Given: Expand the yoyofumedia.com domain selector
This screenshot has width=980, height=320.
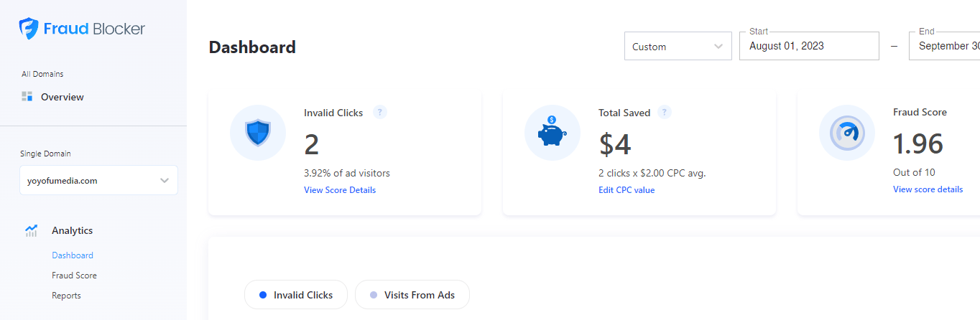Looking at the screenshot, I should click(x=98, y=181).
